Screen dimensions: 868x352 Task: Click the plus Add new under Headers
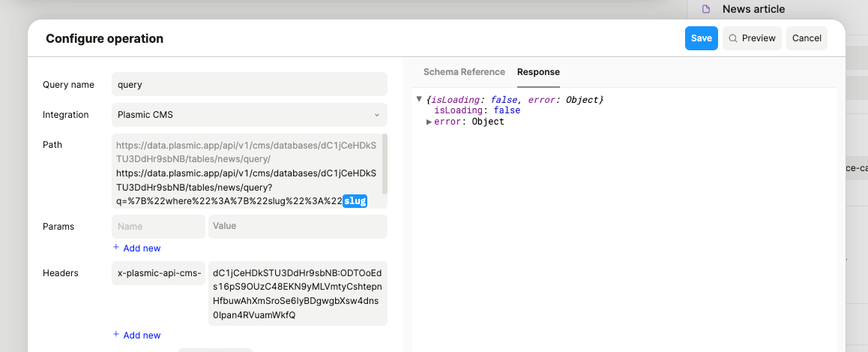click(137, 335)
